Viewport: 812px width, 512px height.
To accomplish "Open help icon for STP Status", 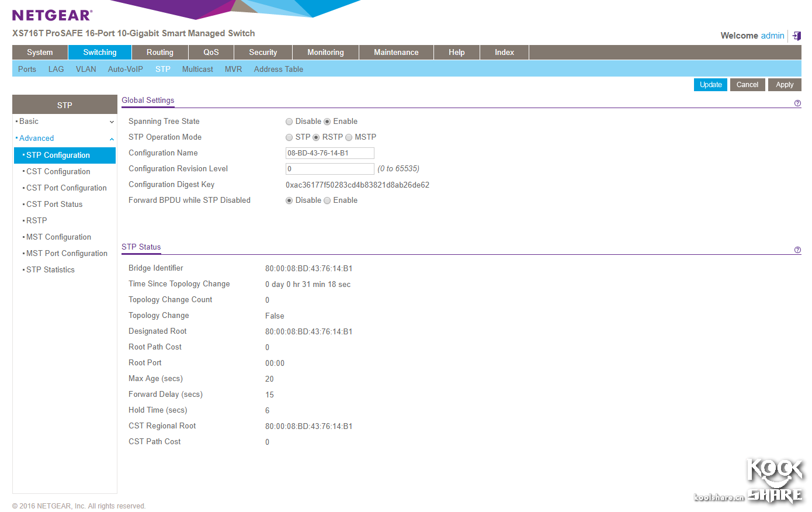I will (797, 250).
